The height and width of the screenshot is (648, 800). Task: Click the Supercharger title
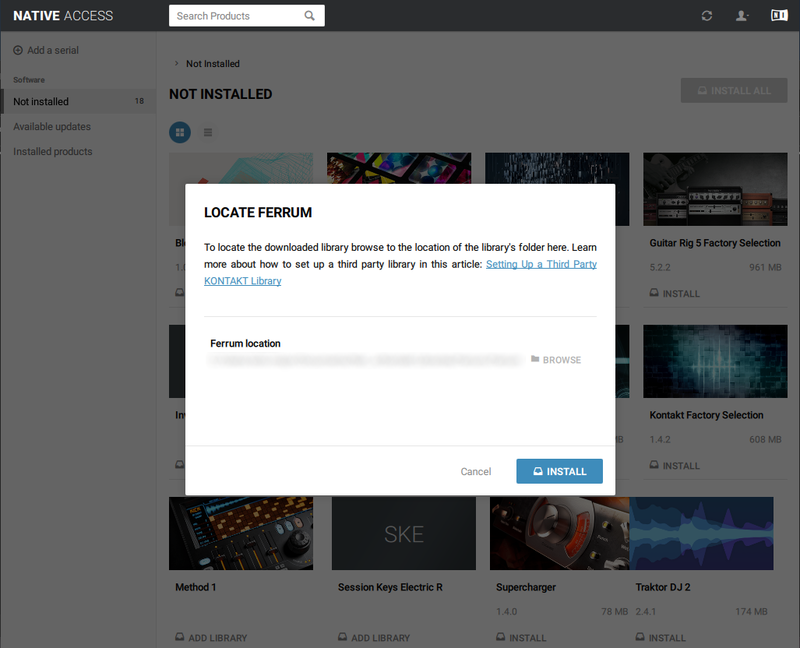click(526, 587)
